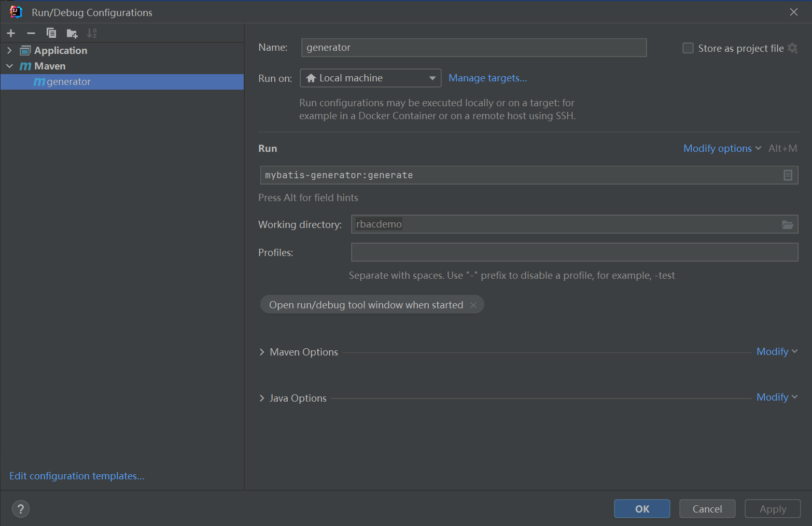
Task: Click the Cancel button
Action: pos(707,509)
